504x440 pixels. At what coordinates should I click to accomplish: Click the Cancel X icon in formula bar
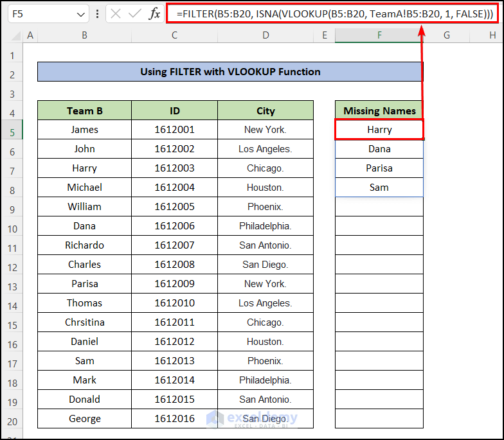tap(116, 14)
